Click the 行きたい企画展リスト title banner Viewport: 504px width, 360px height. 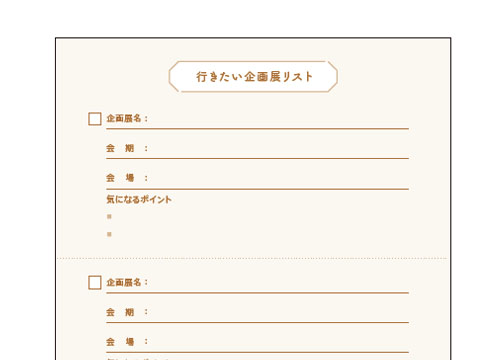coord(253,77)
